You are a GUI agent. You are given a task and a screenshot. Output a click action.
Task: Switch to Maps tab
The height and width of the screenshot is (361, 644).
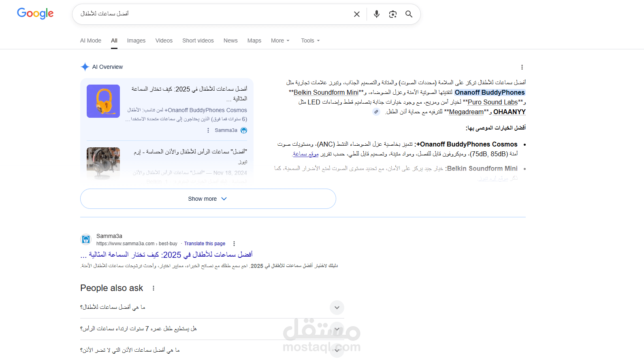pyautogui.click(x=254, y=40)
